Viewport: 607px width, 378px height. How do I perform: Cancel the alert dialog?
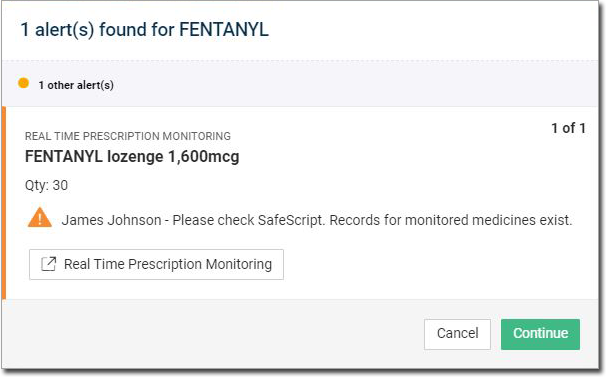457,334
